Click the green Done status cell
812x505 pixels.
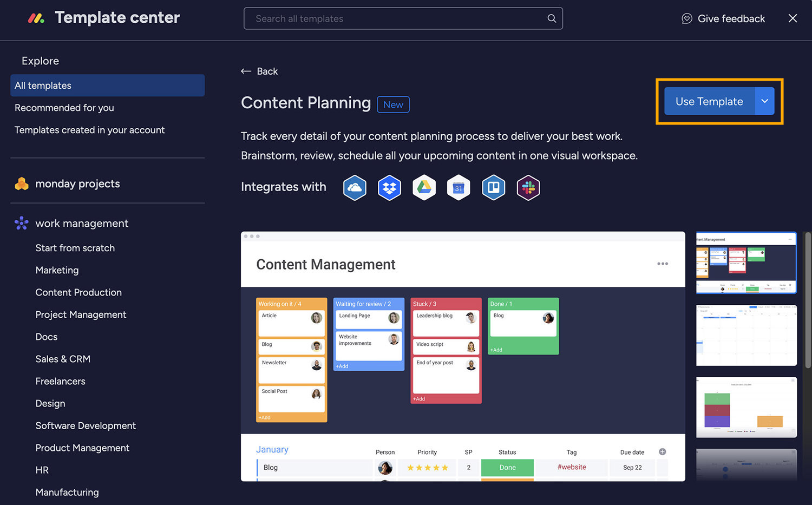click(x=507, y=468)
